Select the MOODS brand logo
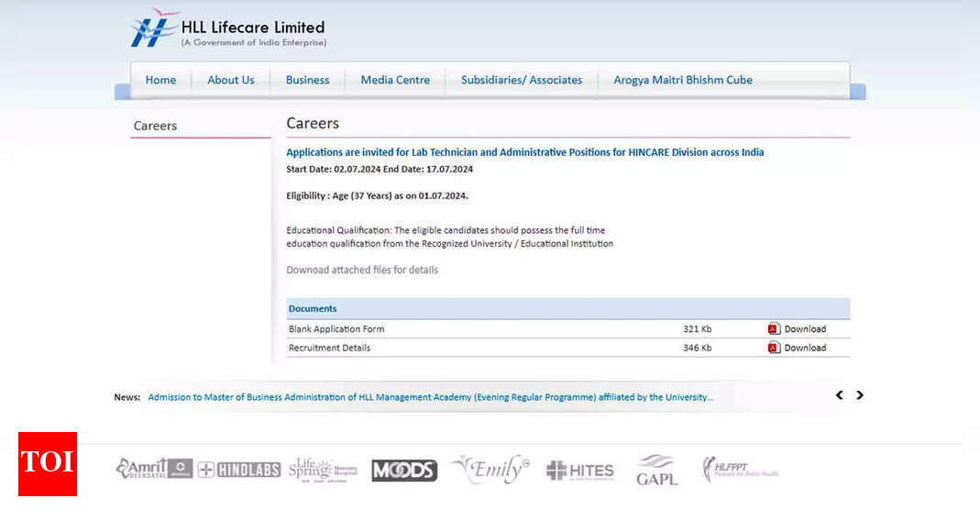Screen dimensions: 980x532 (404, 471)
